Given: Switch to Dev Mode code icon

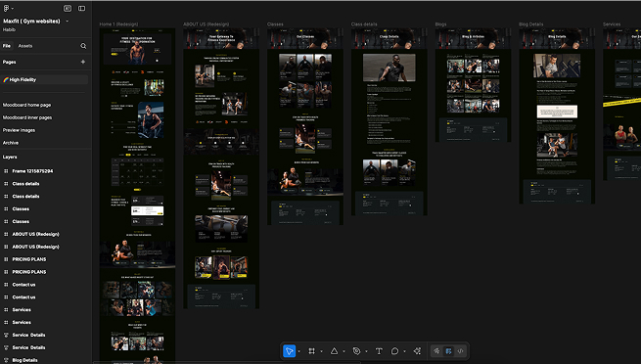Looking at the screenshot, I should point(460,351).
